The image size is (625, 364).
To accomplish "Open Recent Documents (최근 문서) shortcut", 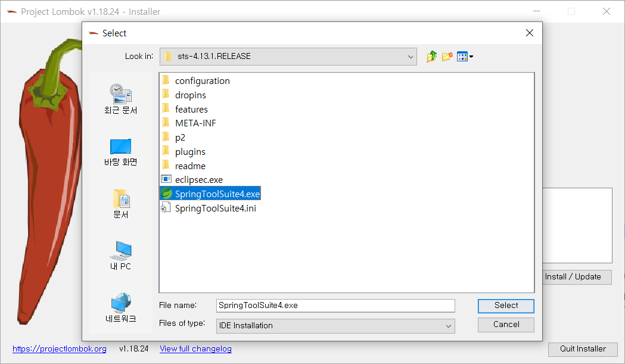I will click(121, 99).
